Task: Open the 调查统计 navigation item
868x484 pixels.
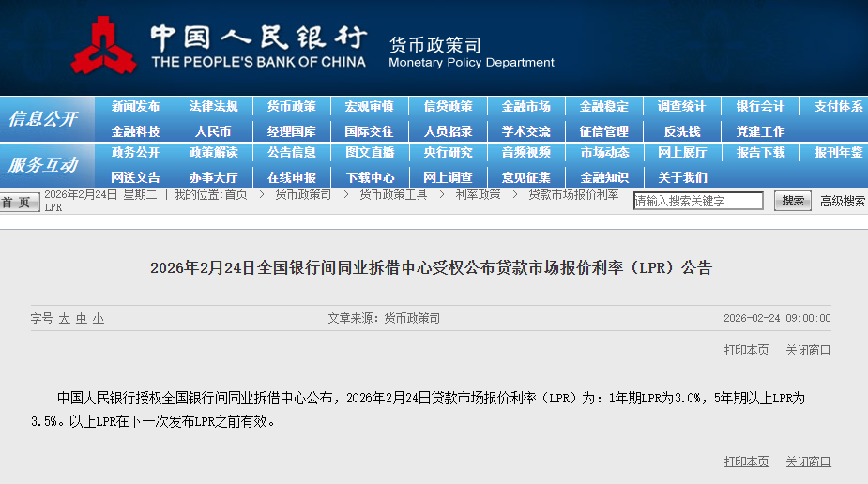Action: tap(681, 107)
